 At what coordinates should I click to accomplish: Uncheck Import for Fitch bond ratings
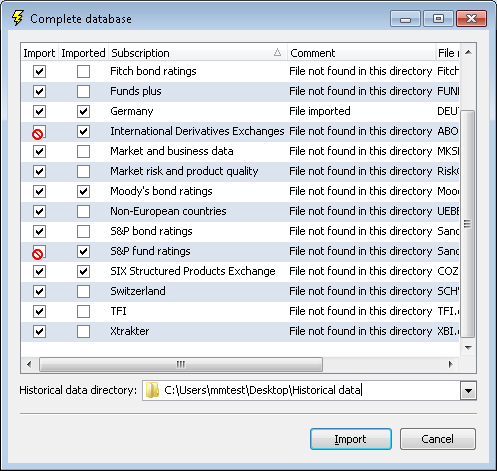coord(39,71)
